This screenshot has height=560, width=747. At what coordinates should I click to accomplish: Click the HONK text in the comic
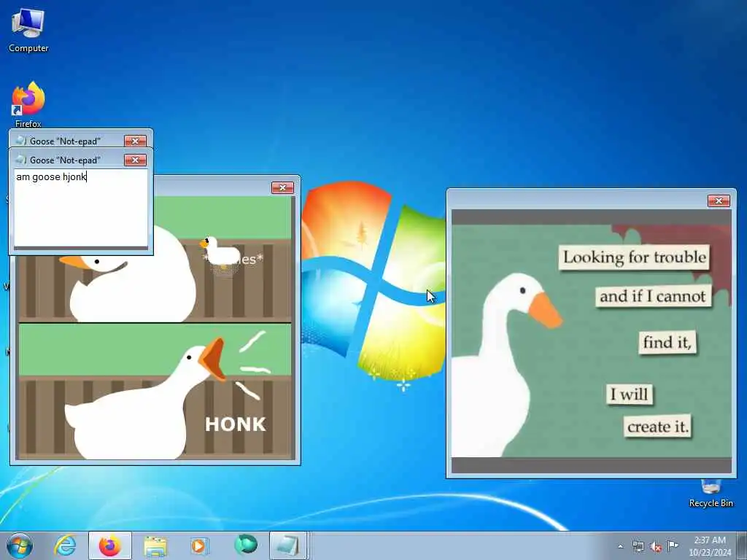tap(236, 424)
